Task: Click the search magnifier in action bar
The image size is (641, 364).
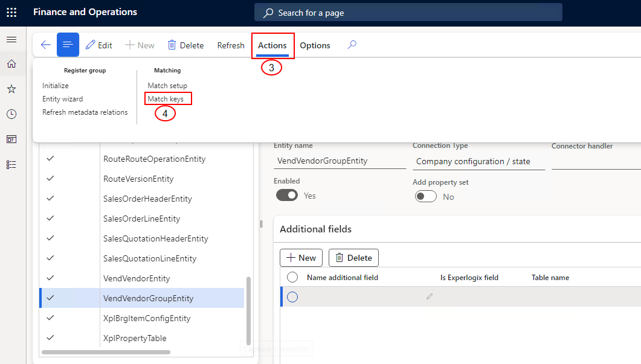Action: tap(352, 45)
